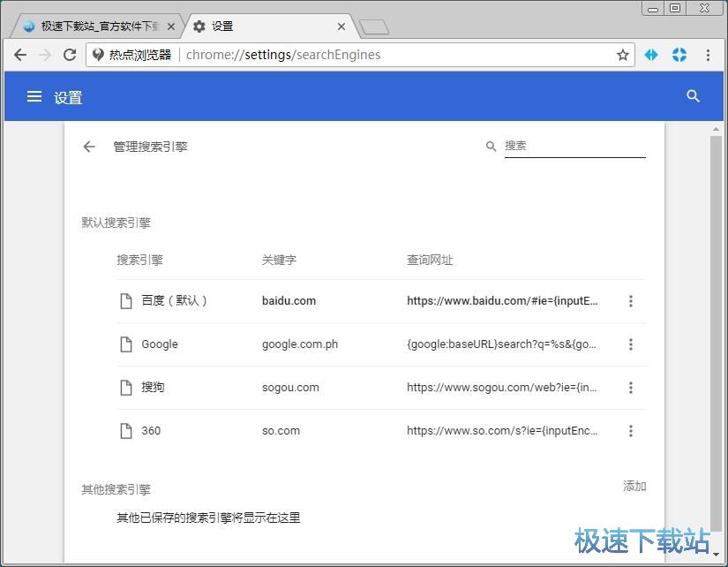This screenshot has width=728, height=567.
Task: Click the search magnifier in settings header
Action: (x=693, y=96)
